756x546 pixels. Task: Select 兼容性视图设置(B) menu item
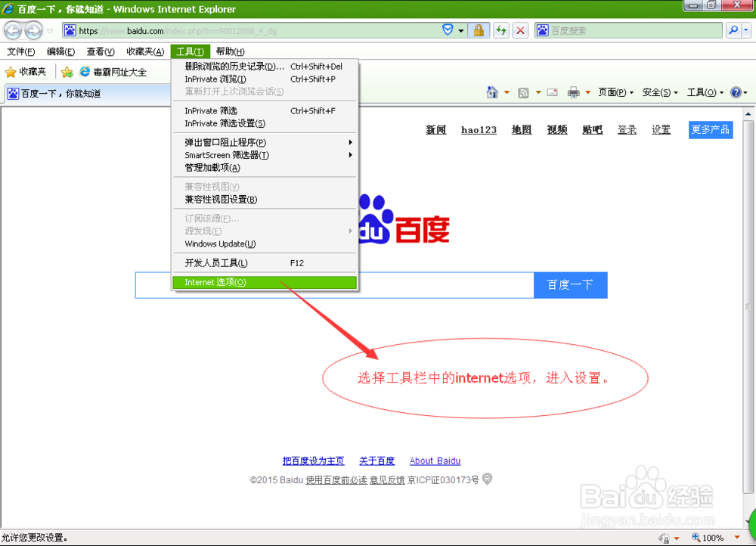coord(264,199)
